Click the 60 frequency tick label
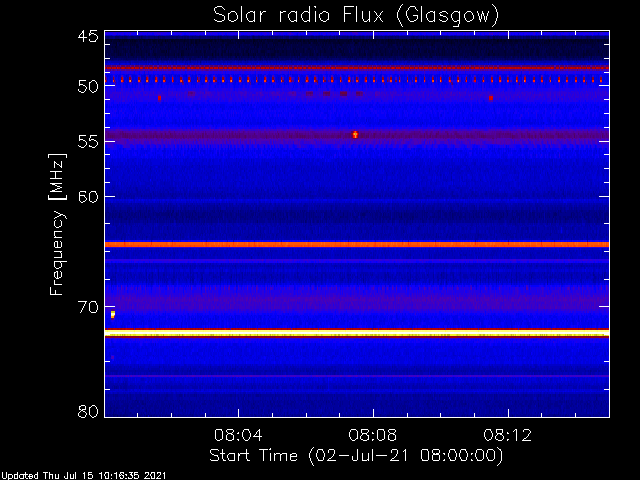Image resolution: width=640 pixels, height=480 pixels. (88, 197)
